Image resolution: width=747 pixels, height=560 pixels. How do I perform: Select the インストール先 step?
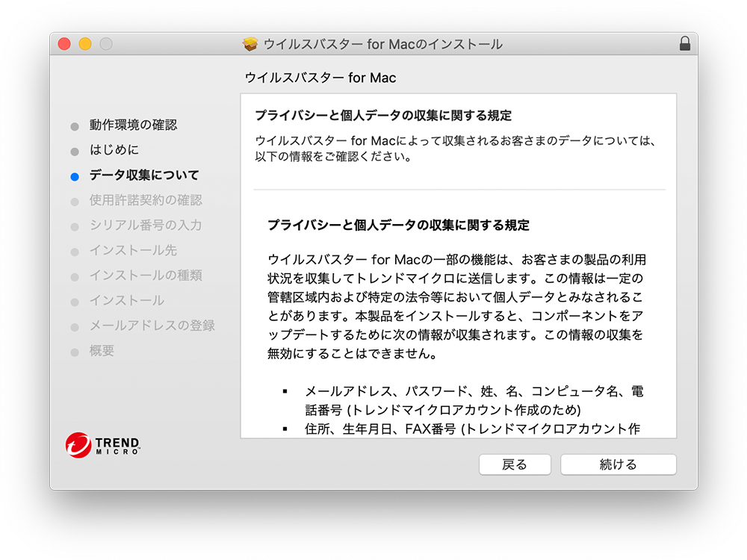tap(133, 250)
